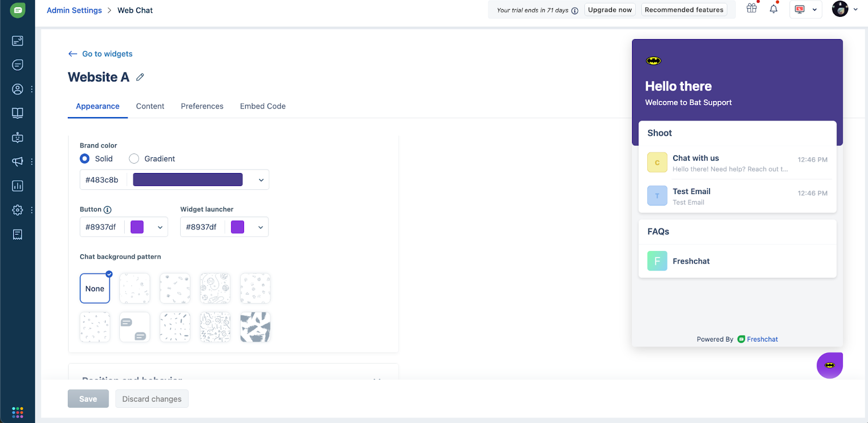The height and width of the screenshot is (423, 868).
Task: Open the contacts person icon
Action: click(x=17, y=89)
